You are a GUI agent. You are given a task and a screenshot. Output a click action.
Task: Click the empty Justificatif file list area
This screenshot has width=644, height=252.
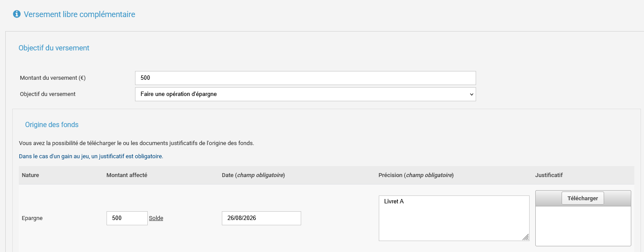point(583,226)
